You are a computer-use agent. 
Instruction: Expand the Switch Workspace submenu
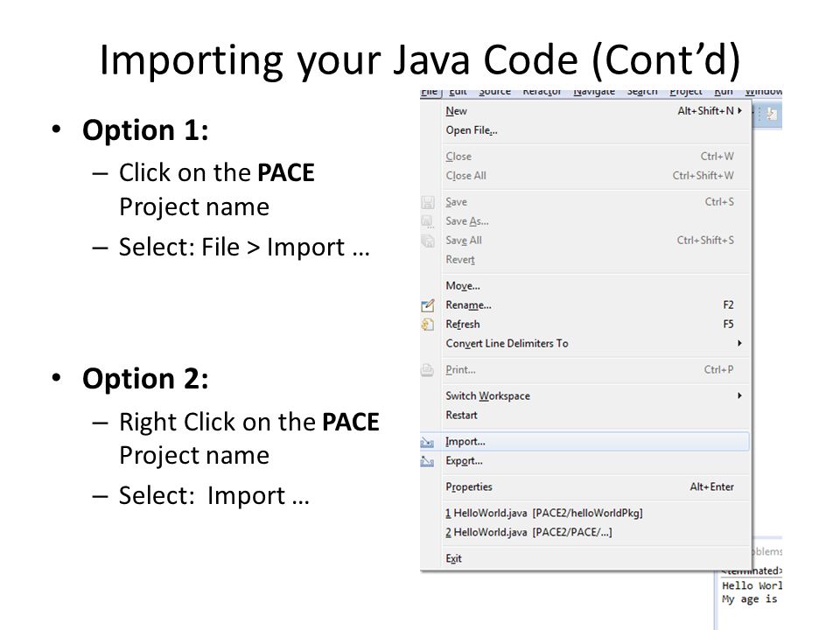(x=740, y=395)
